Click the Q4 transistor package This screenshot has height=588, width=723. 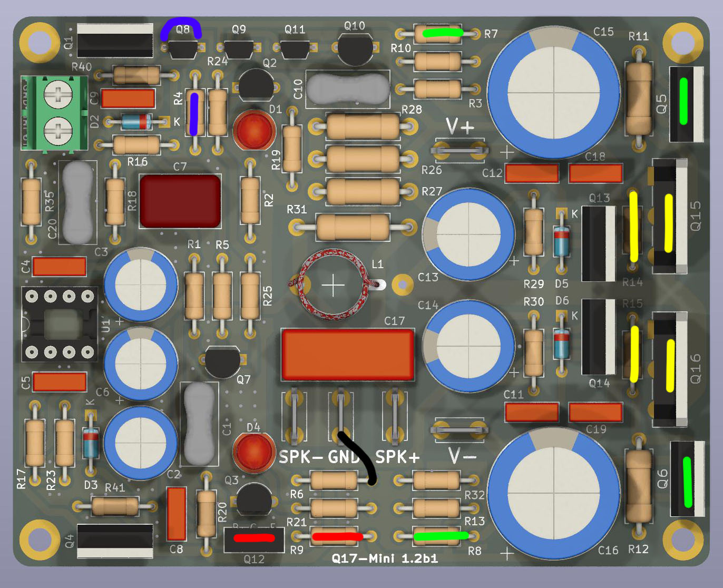point(115,541)
